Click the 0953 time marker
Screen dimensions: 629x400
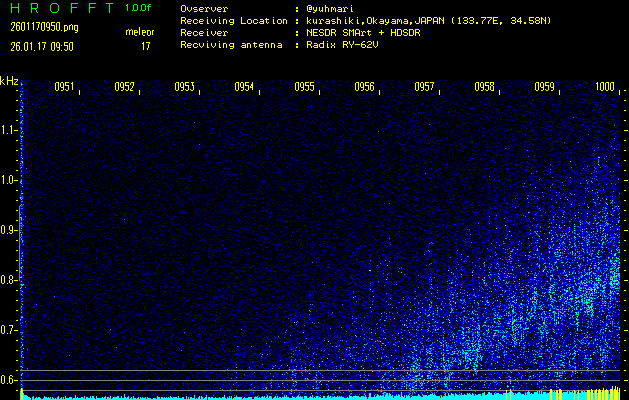coord(185,87)
